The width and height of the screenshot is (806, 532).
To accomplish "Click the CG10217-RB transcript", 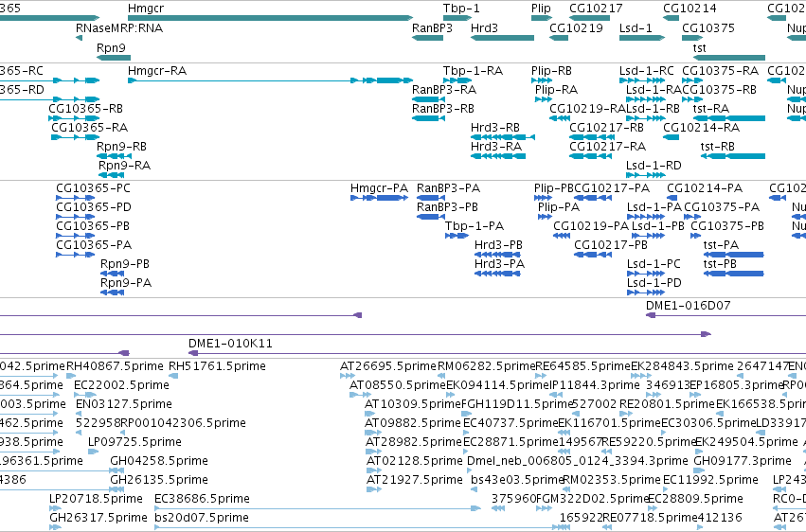I will pyautogui.click(x=591, y=137).
